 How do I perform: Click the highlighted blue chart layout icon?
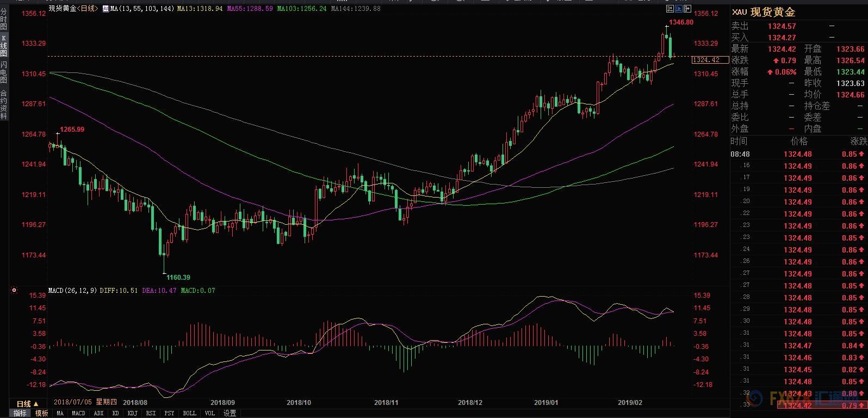point(678,9)
